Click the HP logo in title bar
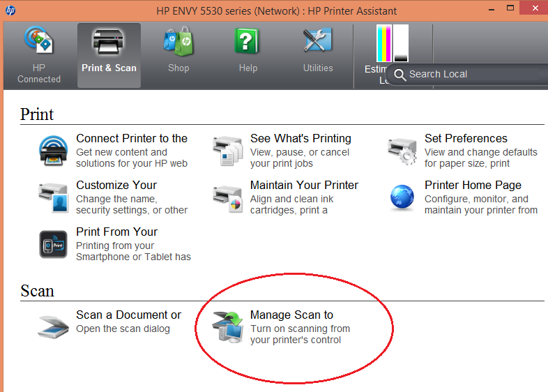548x392 pixels. coord(10,10)
